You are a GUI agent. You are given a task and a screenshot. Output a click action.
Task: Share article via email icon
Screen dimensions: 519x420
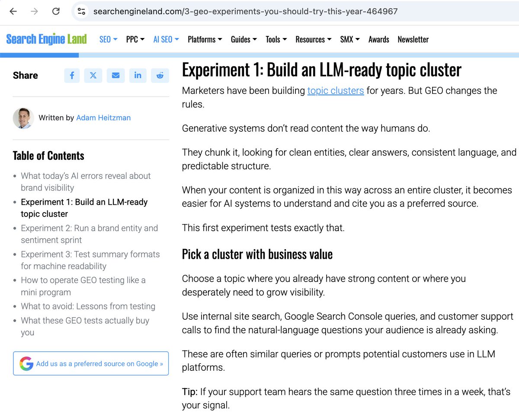click(x=115, y=76)
